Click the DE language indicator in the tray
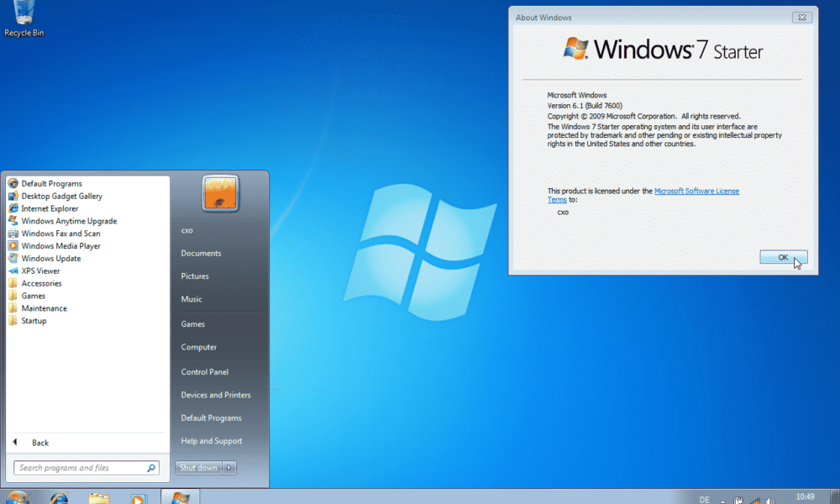 (706, 498)
